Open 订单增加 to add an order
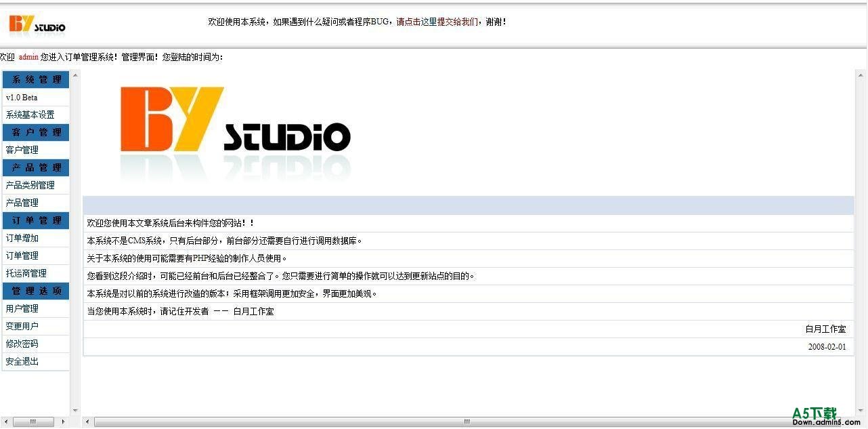This screenshot has width=868, height=429. (x=22, y=239)
